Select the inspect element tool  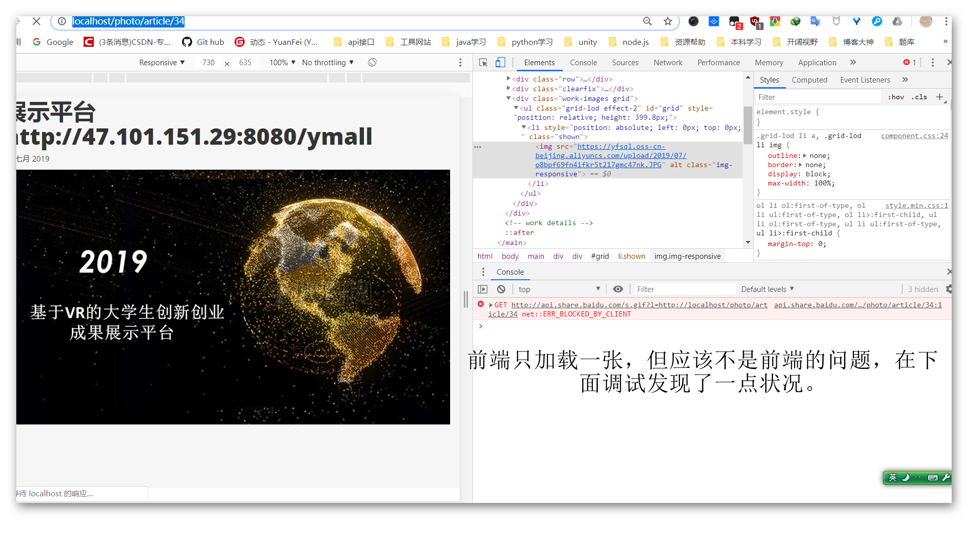(x=483, y=62)
